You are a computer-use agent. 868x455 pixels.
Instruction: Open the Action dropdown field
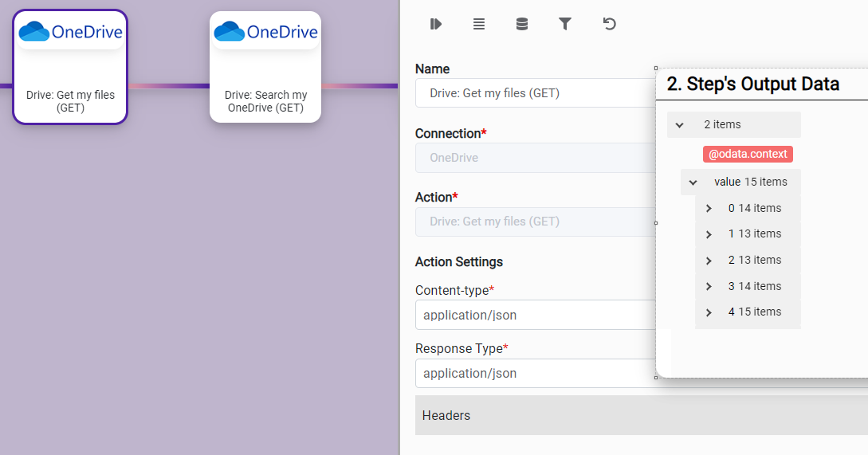tap(534, 222)
